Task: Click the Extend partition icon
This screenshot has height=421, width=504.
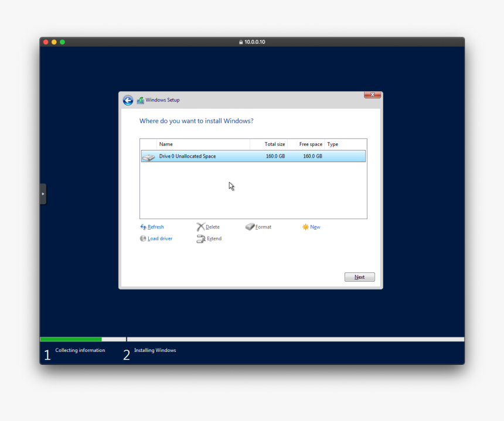Action: pos(200,238)
